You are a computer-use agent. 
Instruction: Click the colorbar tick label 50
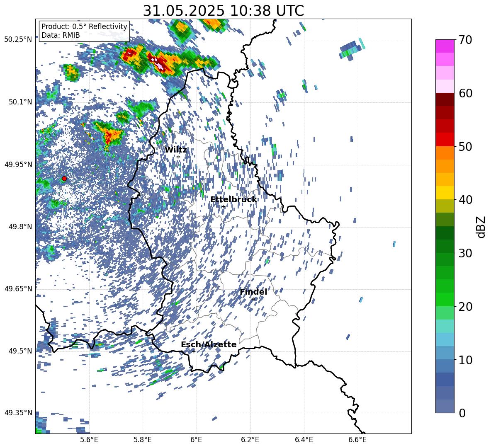466,147
